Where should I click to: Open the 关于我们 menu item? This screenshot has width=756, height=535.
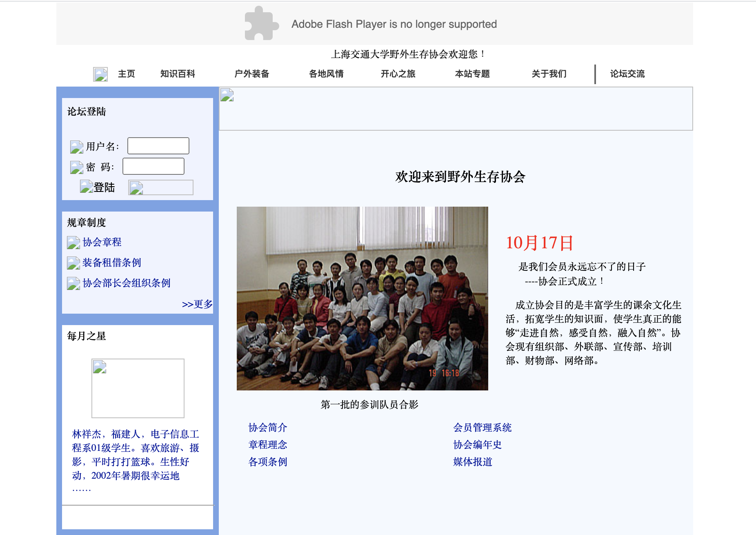click(x=549, y=74)
